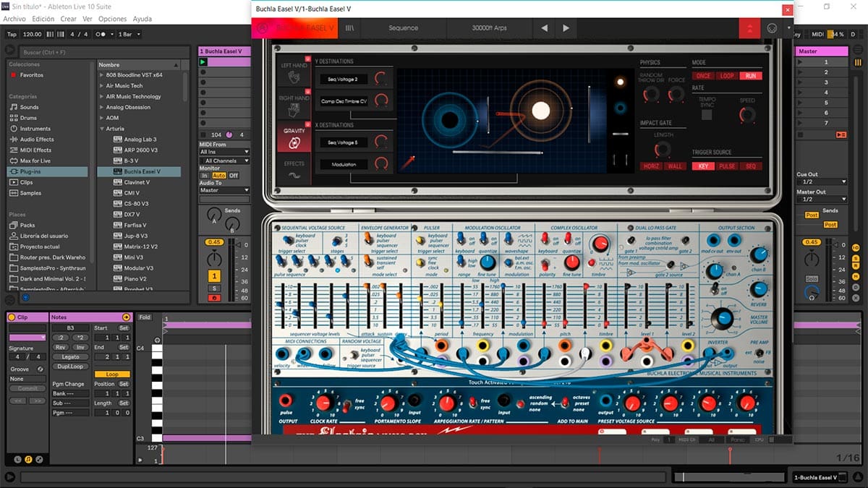
Task: Expand 808 Bloodline VST x64 folder
Action: coord(101,75)
